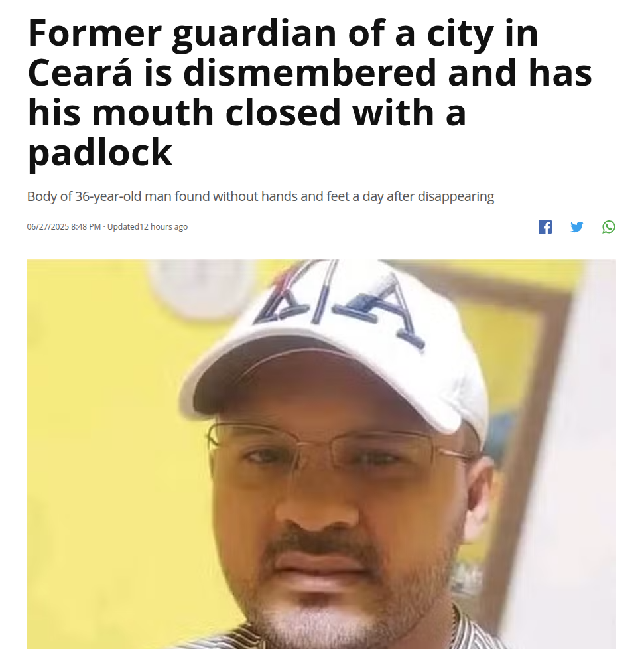Open the main article photo
This screenshot has height=649, width=644.
[x=322, y=454]
